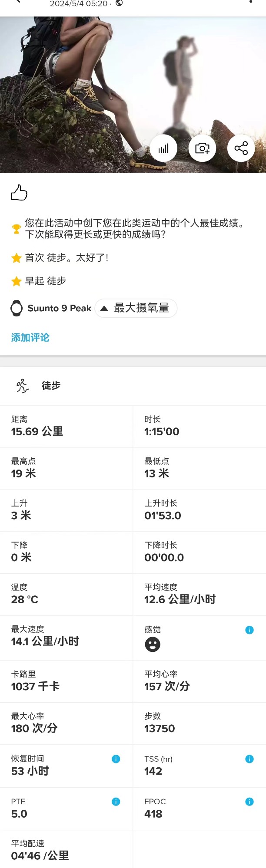Open the hiker cover photo

[x=87, y=87]
